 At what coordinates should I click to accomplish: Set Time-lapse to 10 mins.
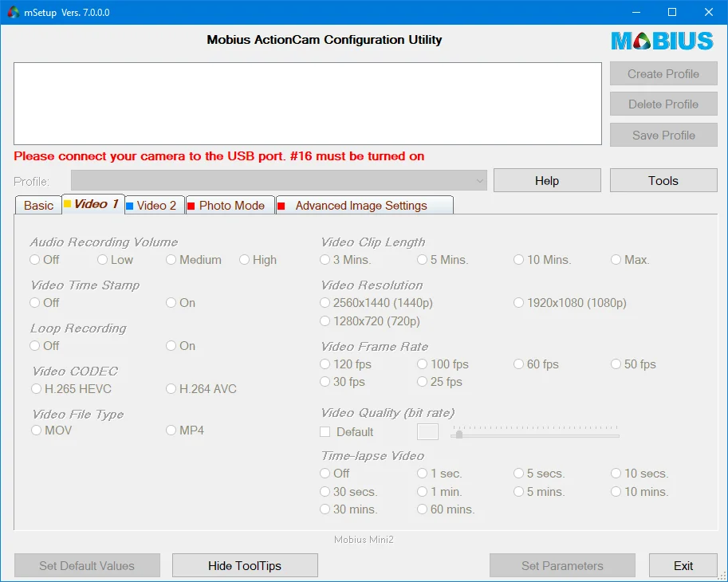tap(639, 492)
